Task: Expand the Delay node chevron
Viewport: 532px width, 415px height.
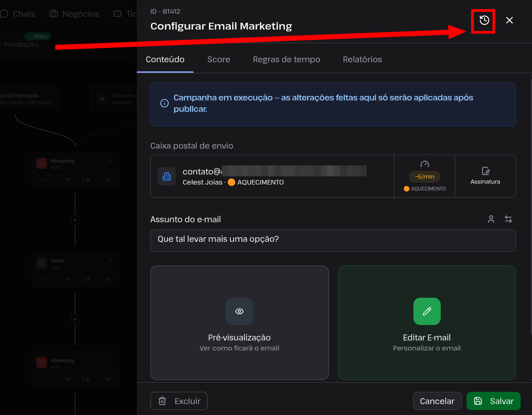Action: point(110,260)
